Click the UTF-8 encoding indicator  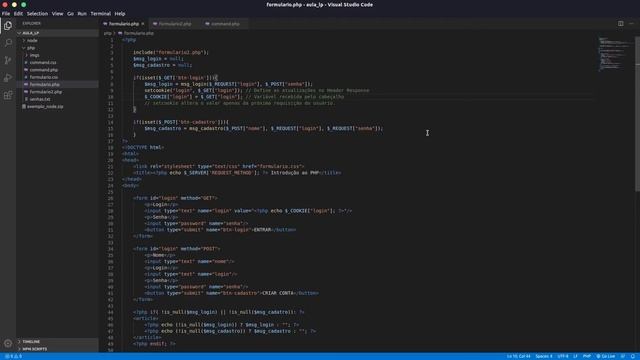point(563,356)
